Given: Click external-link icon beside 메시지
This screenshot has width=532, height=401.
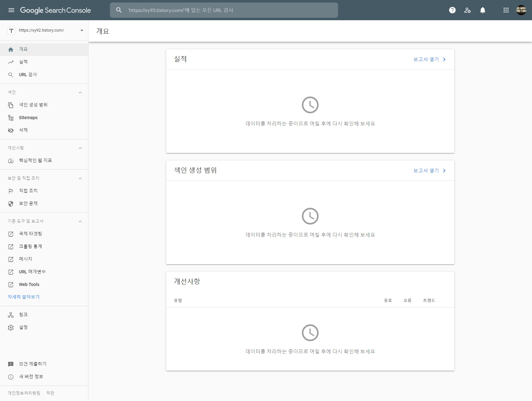Looking at the screenshot, I should (x=11, y=259).
